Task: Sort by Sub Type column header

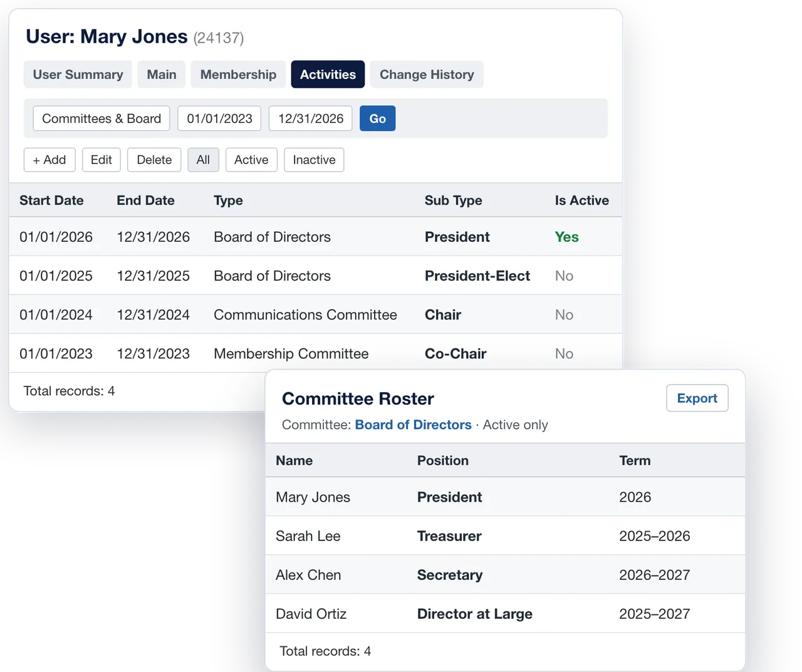Action: click(x=453, y=200)
